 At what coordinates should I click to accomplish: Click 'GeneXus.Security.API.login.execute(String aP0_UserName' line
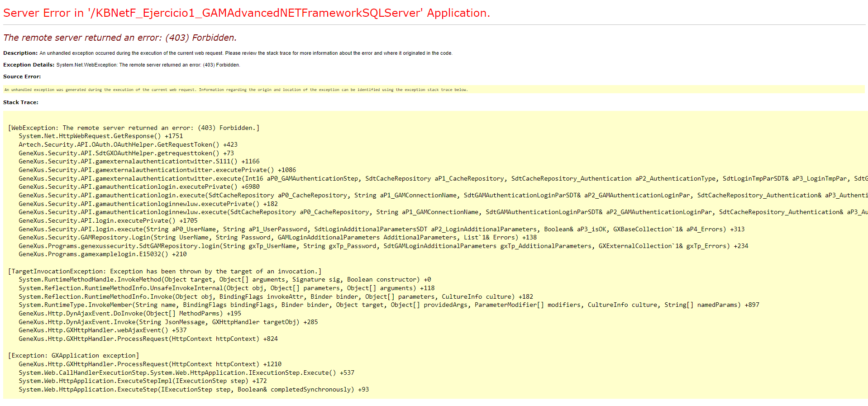pos(382,229)
